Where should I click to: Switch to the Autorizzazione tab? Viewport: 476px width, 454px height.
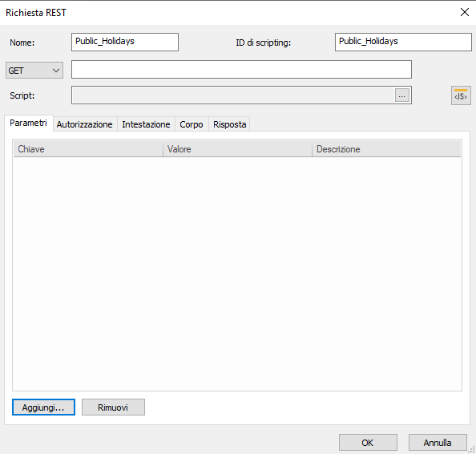(84, 124)
